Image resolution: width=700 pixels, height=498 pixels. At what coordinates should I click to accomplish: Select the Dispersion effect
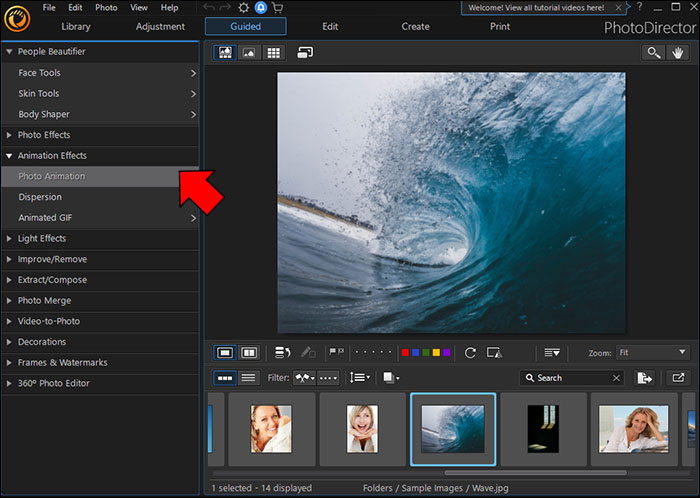pyautogui.click(x=100, y=197)
